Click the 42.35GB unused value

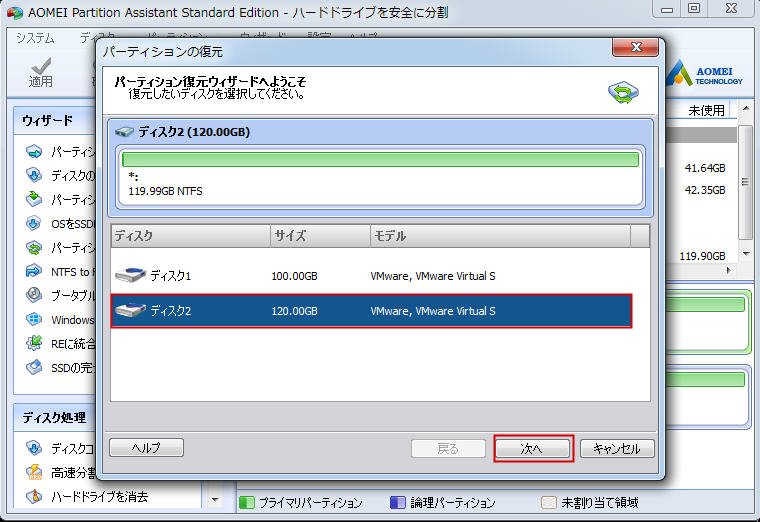pyautogui.click(x=705, y=190)
